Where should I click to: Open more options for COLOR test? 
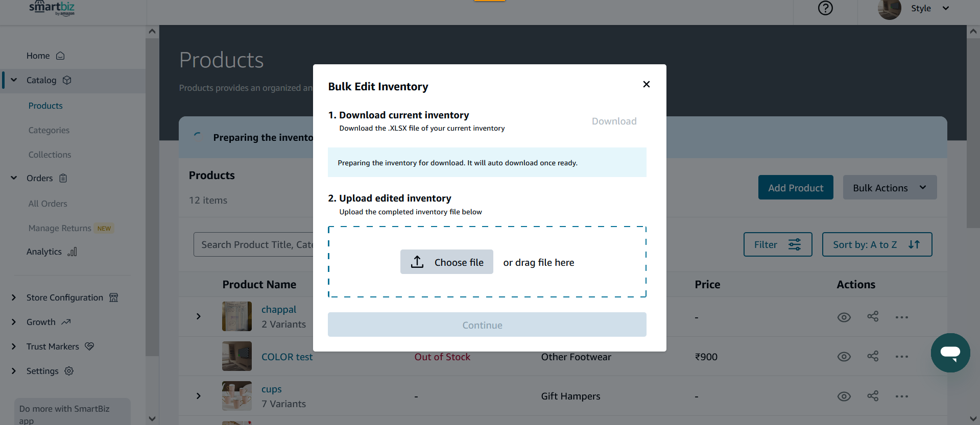pos(902,357)
